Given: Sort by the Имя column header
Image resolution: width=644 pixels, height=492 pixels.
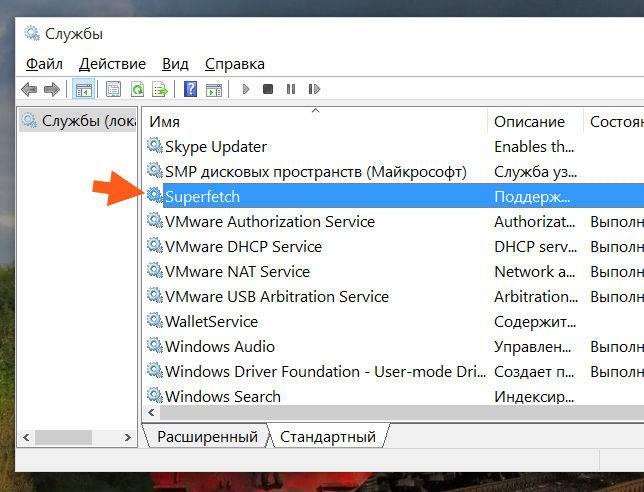Looking at the screenshot, I should (x=315, y=122).
